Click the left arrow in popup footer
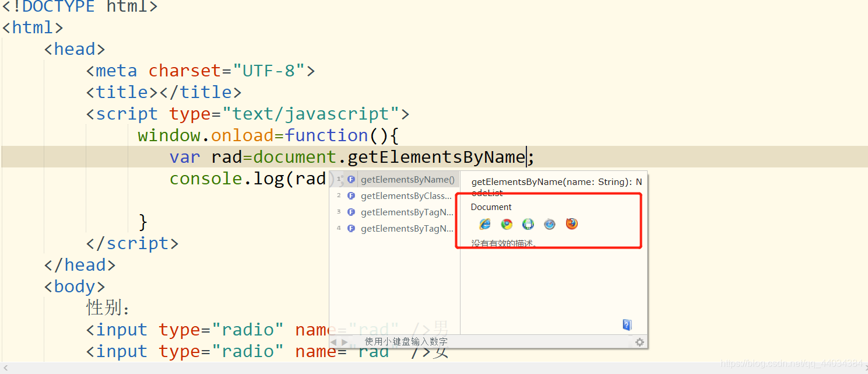 click(x=334, y=342)
